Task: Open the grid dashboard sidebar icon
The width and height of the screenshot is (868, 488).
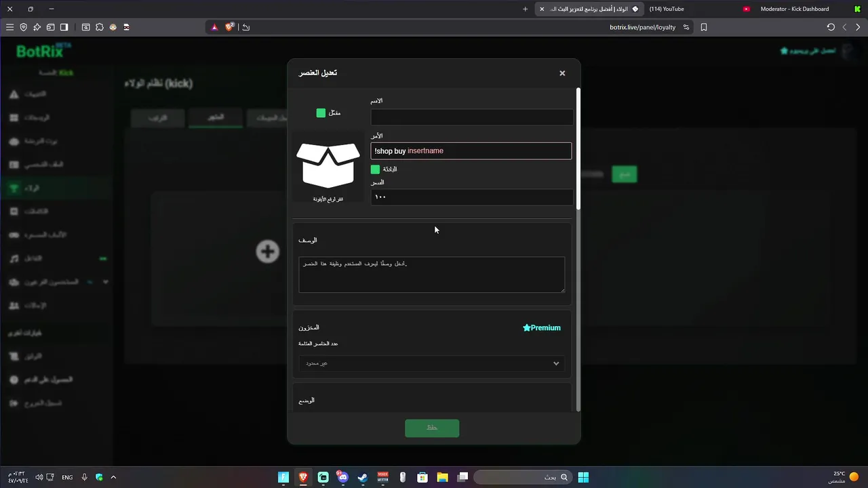Action: tap(14, 118)
